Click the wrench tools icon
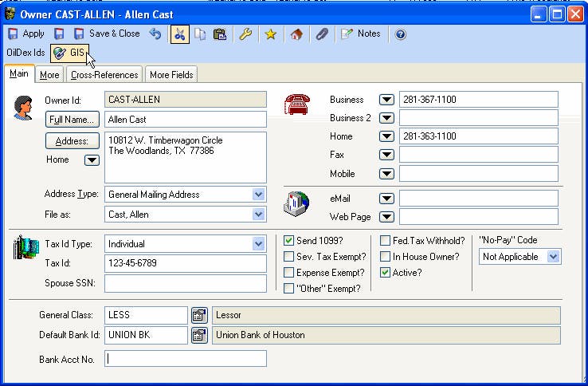This screenshot has width=588, height=386. pos(245,34)
